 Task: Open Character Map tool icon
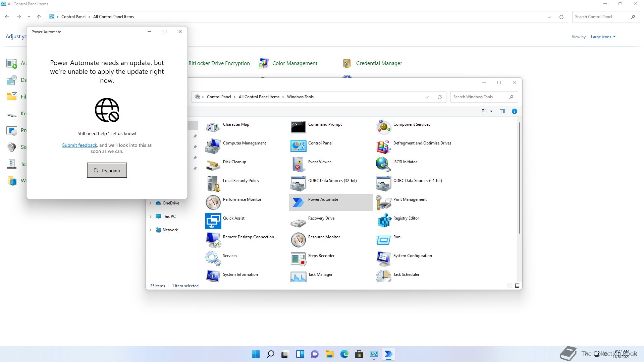point(213,127)
